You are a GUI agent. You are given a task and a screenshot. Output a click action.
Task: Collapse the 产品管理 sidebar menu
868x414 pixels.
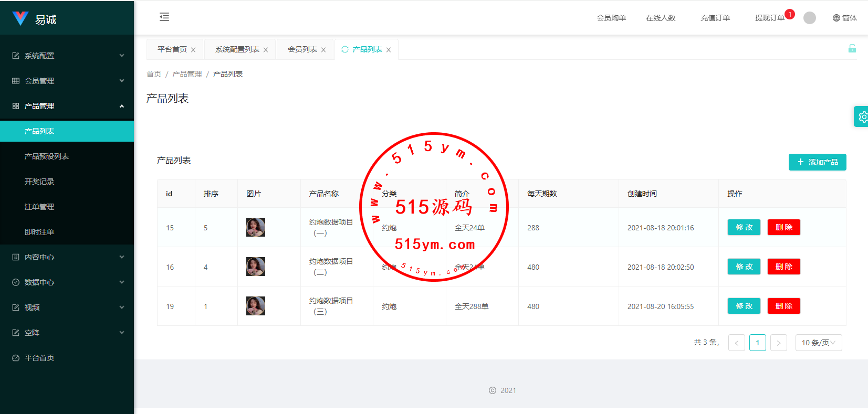click(x=67, y=106)
